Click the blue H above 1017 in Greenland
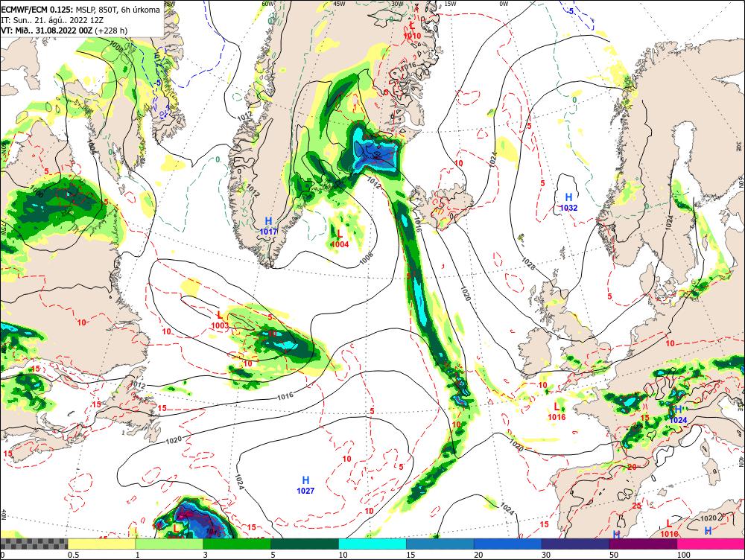745x560 pixels. pos(268,221)
